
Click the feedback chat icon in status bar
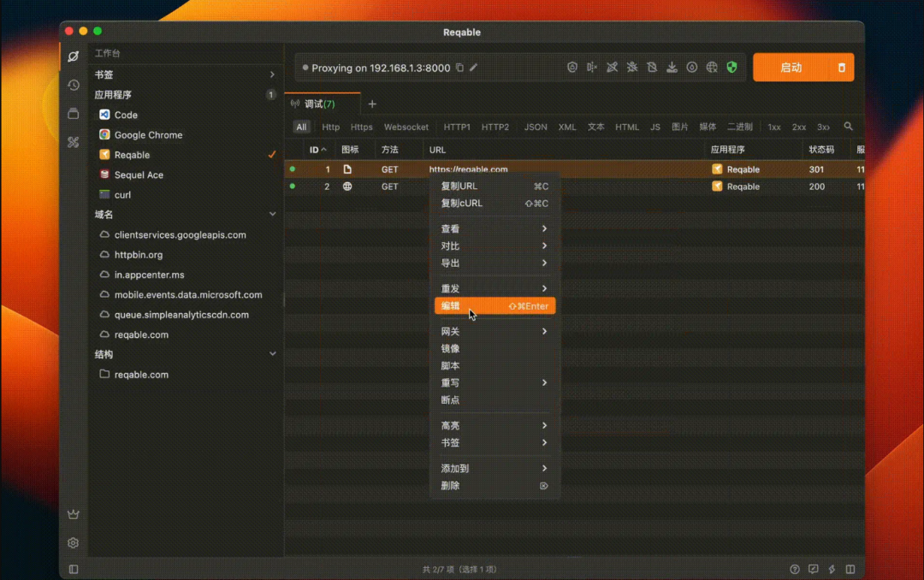pyautogui.click(x=814, y=570)
